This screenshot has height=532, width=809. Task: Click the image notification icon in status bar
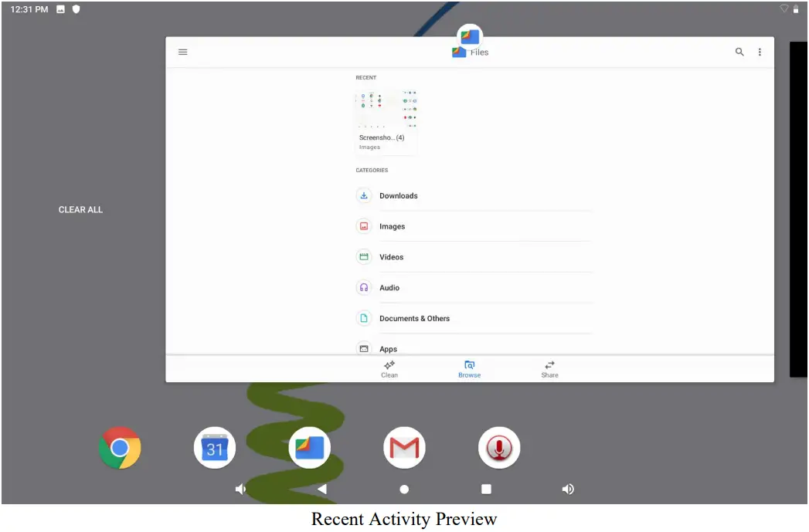tap(60, 9)
